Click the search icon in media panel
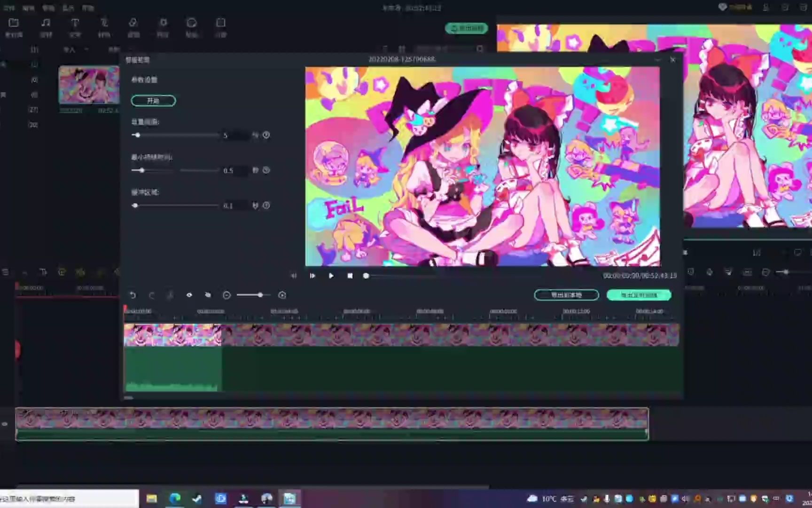Screen dimensions: 812x508 (x=480, y=49)
